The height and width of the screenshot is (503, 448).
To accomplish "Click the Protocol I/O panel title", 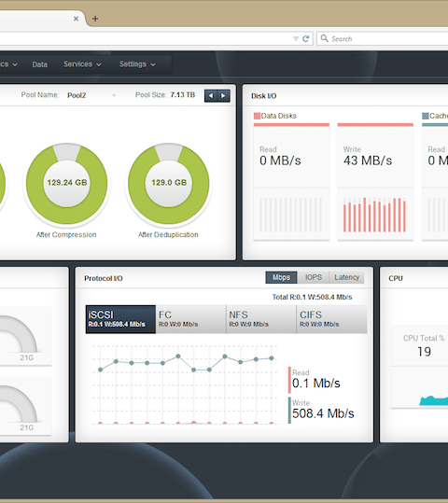I will click(x=104, y=278).
